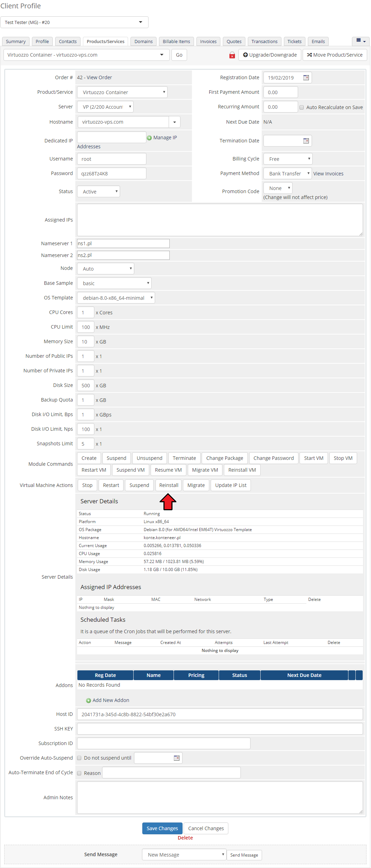Open Node Auto dropdown
The image size is (371, 868).
pos(106,268)
